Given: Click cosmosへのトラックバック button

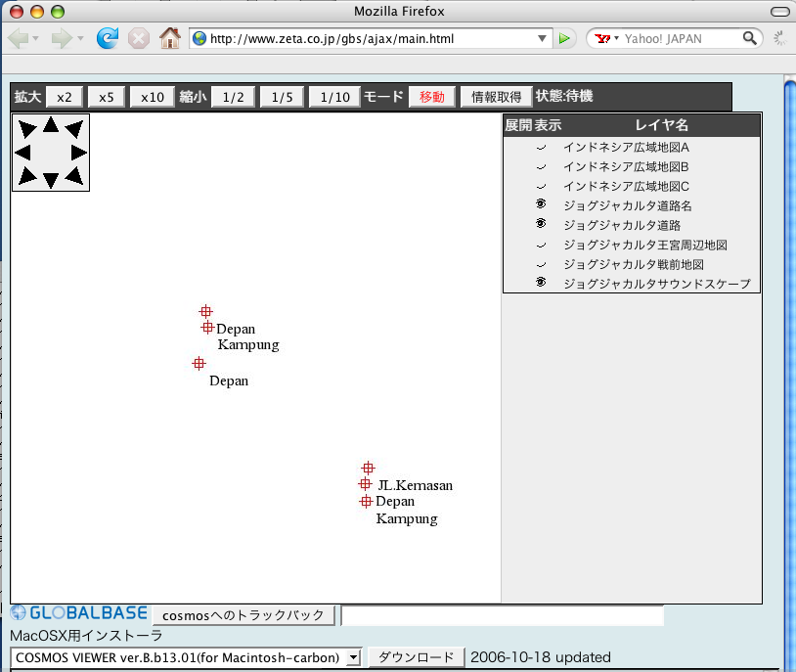Looking at the screenshot, I should pos(243,615).
